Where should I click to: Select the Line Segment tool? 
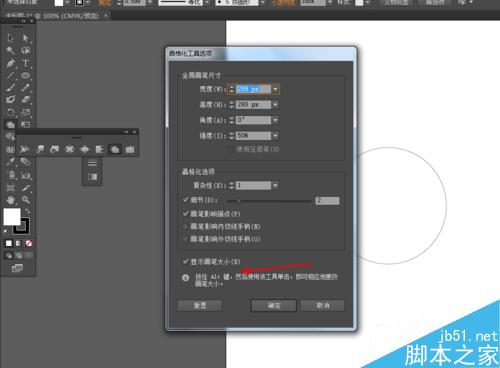tap(10, 76)
